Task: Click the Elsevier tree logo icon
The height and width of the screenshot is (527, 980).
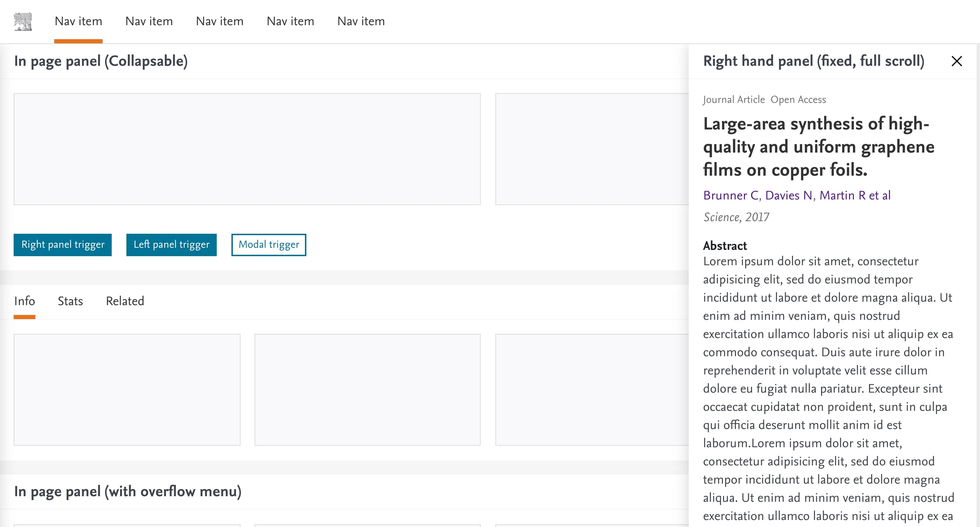Action: tap(23, 22)
